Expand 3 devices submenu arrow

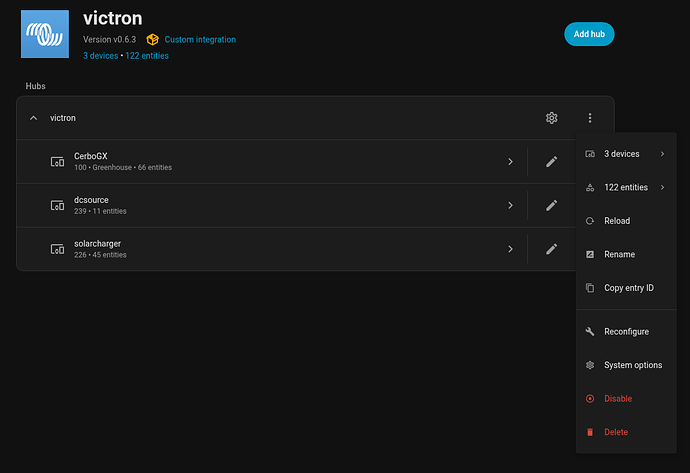pos(662,154)
